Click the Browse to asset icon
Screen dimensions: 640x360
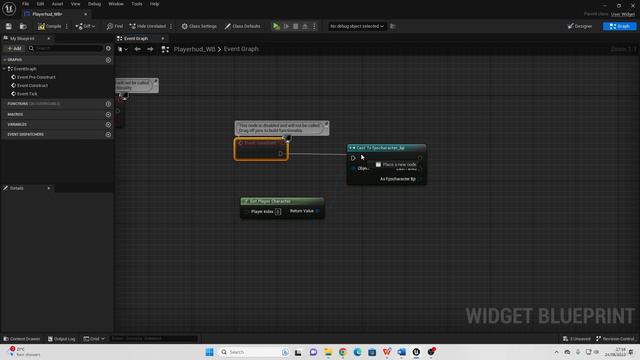(x=23, y=26)
